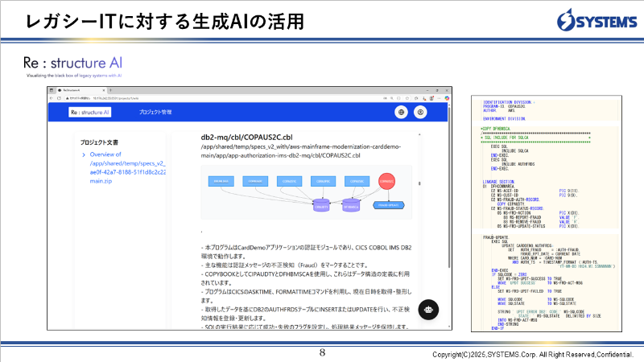Click the SYSTEMS company logo

click(x=597, y=19)
